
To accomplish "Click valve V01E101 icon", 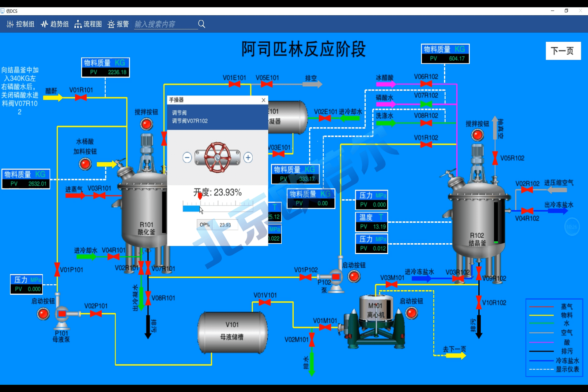I will [x=234, y=84].
